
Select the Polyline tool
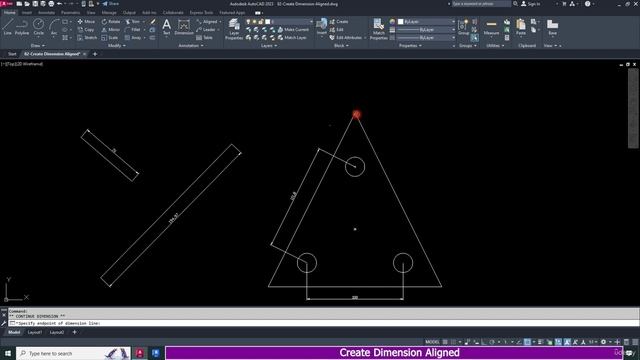pyautogui.click(x=22, y=27)
